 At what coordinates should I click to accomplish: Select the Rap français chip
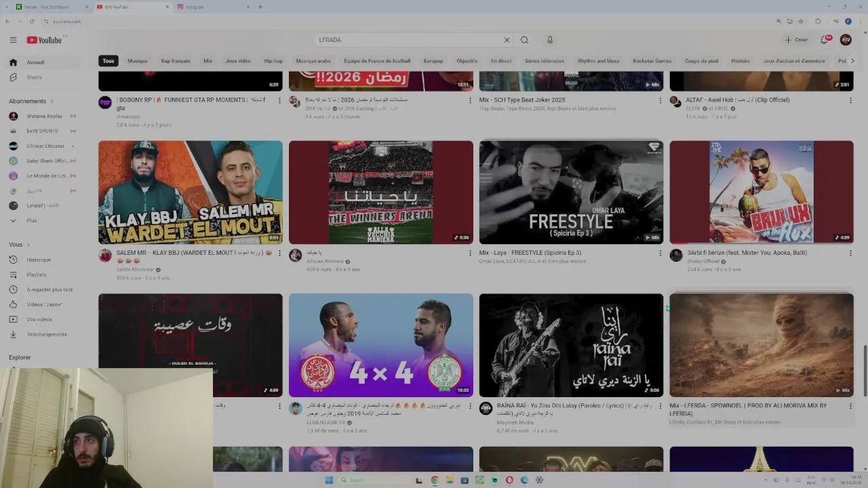point(176,61)
